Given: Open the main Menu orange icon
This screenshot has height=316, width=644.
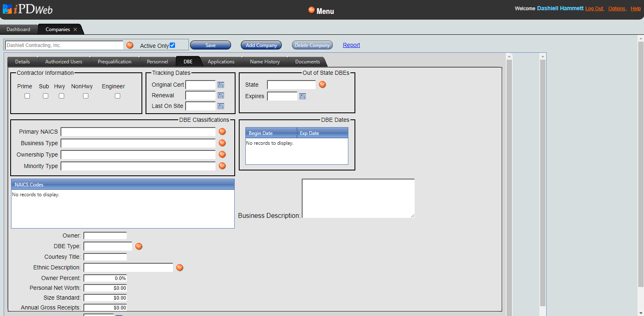Looking at the screenshot, I should 312,10.
